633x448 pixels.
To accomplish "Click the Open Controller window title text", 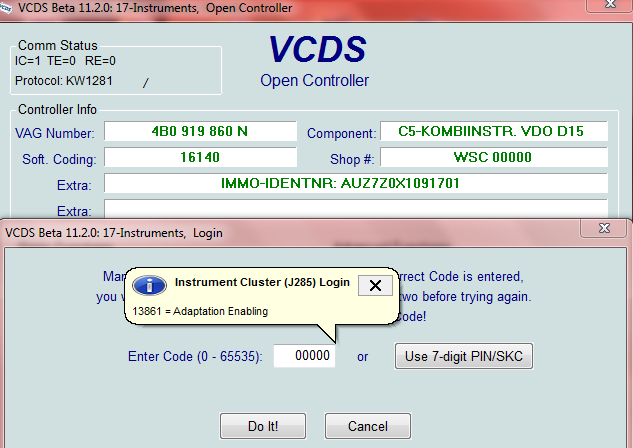I will pos(155,8).
